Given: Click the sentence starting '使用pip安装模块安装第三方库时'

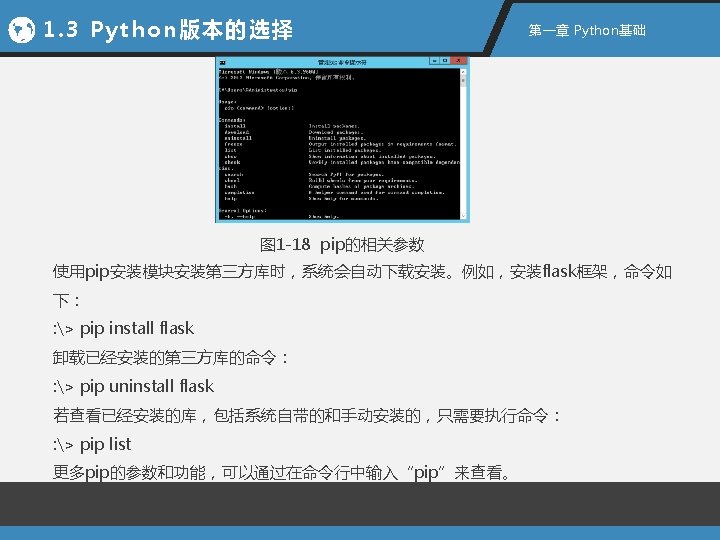Looking at the screenshot, I should click(362, 286).
